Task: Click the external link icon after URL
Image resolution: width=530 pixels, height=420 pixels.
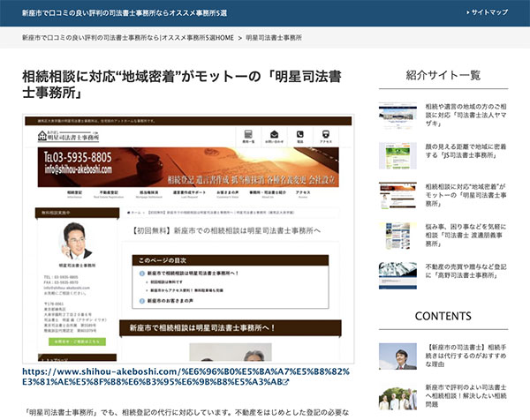Action: 285,382
